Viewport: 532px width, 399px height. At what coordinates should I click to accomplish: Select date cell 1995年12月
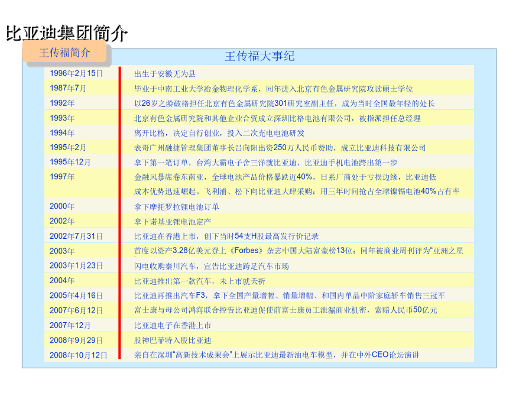[x=70, y=162]
